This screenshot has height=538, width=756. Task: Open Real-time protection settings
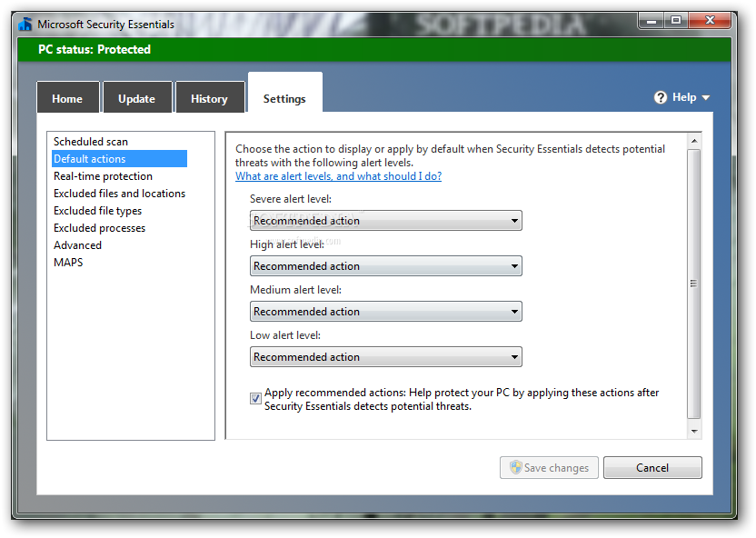104,176
